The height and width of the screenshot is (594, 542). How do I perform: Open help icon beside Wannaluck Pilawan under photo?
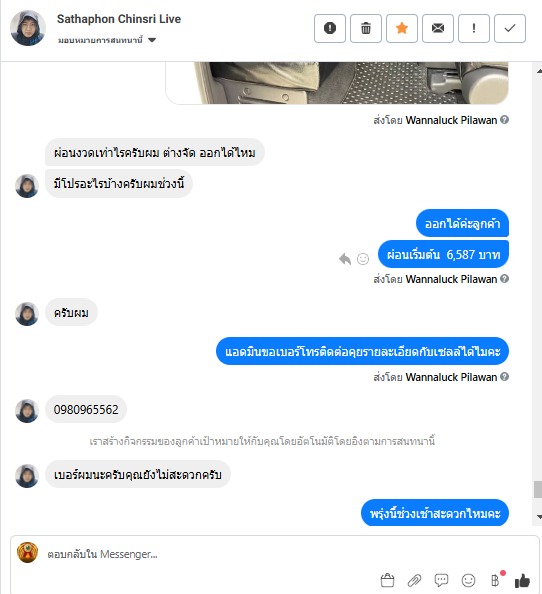click(x=504, y=120)
